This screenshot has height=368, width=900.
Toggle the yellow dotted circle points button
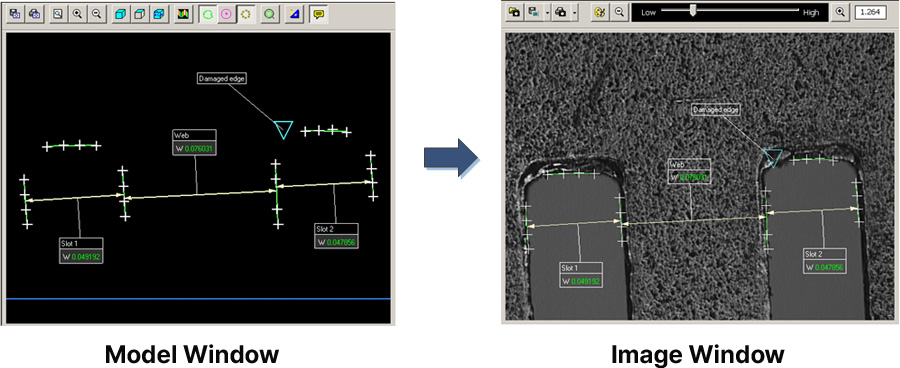point(245,15)
